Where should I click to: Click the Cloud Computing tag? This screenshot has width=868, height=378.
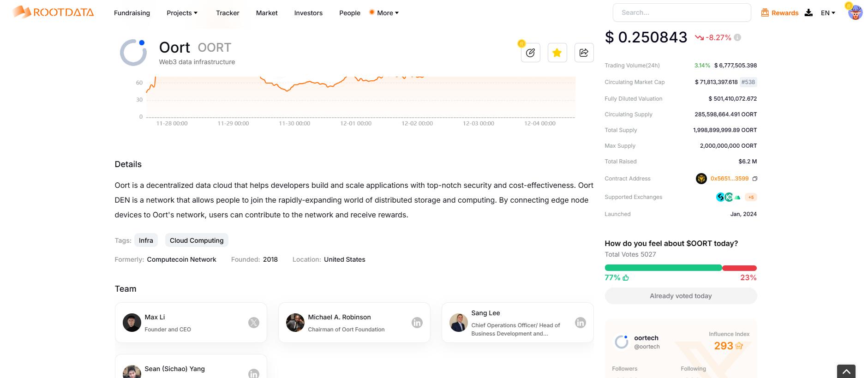click(x=197, y=240)
